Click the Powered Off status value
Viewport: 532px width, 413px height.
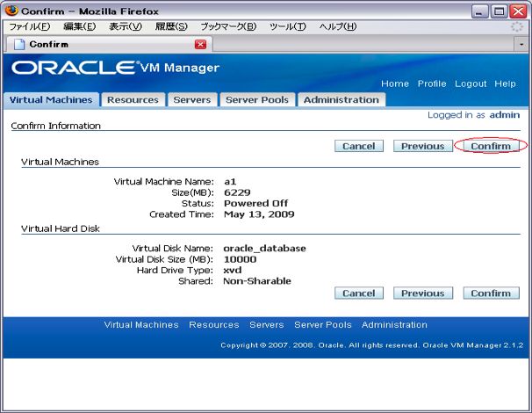tap(255, 204)
